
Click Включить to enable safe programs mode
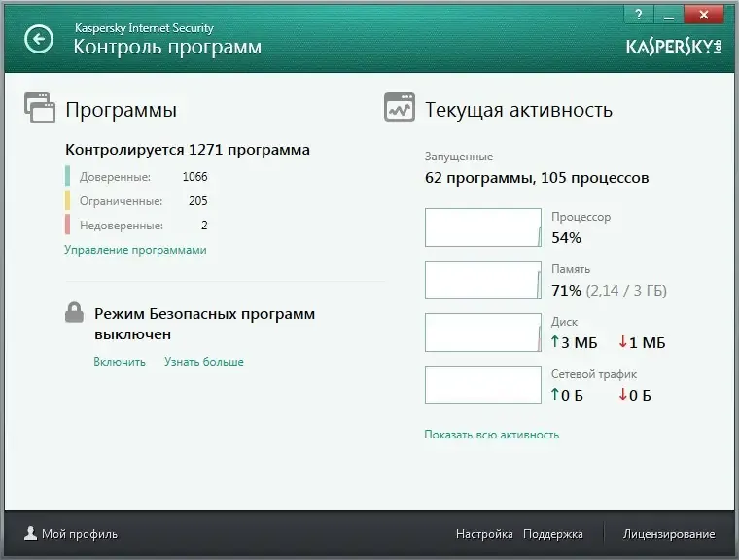pyautogui.click(x=120, y=362)
